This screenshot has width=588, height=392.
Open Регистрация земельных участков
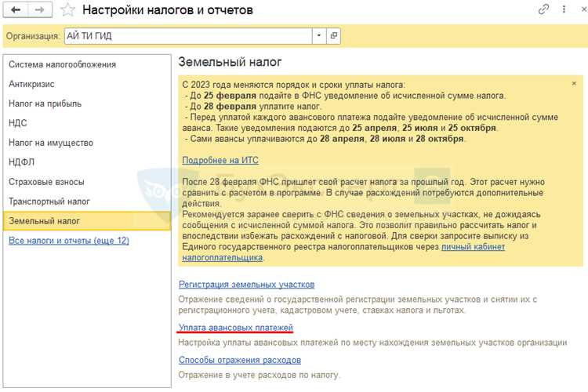click(x=246, y=285)
